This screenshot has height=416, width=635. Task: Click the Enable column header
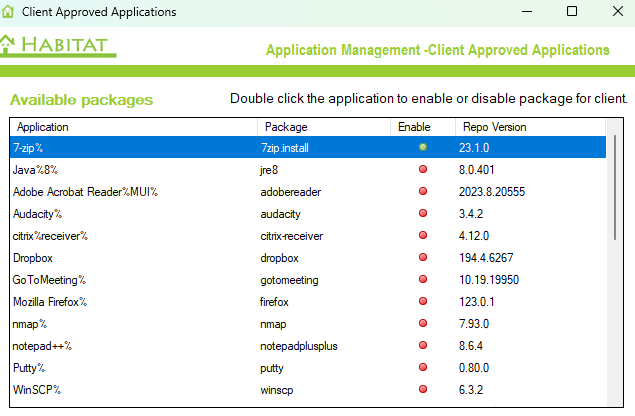click(413, 127)
